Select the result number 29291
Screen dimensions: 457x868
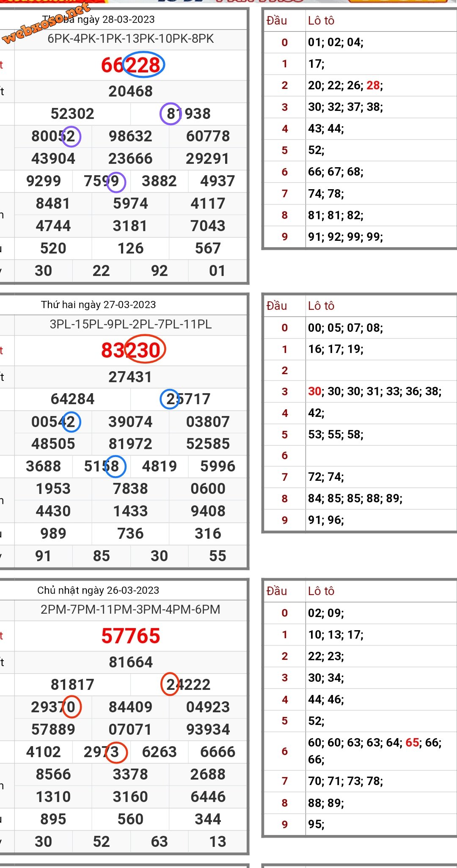207,159
